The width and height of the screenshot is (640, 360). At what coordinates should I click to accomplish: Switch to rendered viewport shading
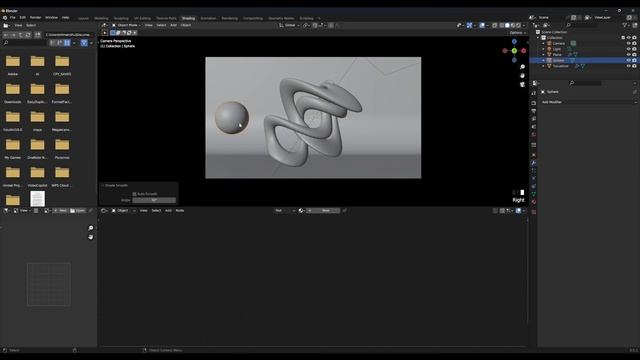point(518,25)
